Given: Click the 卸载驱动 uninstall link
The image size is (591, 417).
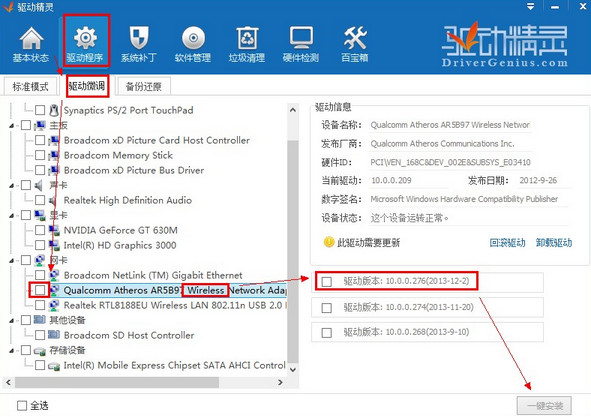Looking at the screenshot, I should (554, 242).
